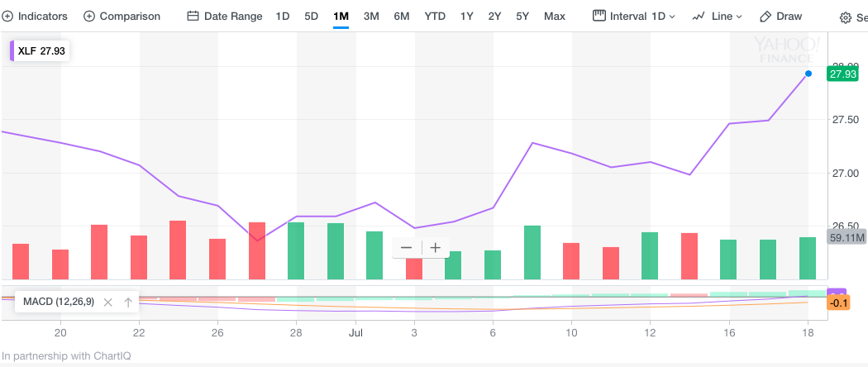This screenshot has width=868, height=367.
Task: Show the Max time range
Action: [x=555, y=17]
